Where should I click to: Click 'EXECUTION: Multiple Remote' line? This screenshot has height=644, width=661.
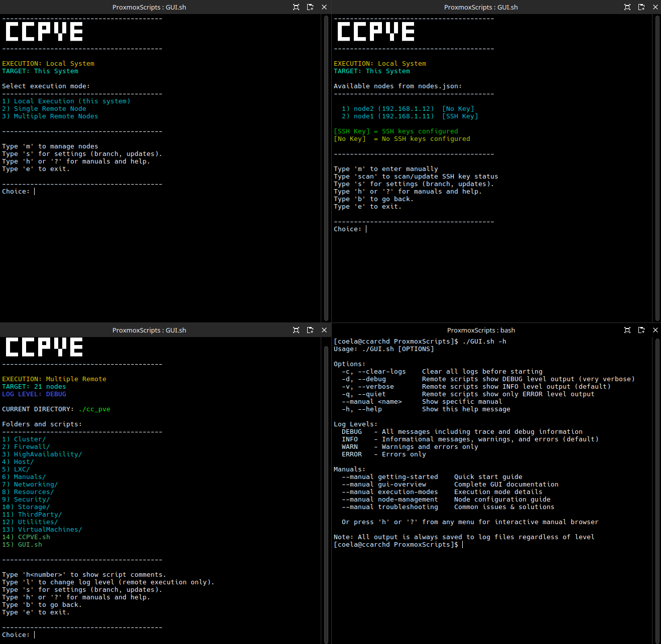[54, 379]
